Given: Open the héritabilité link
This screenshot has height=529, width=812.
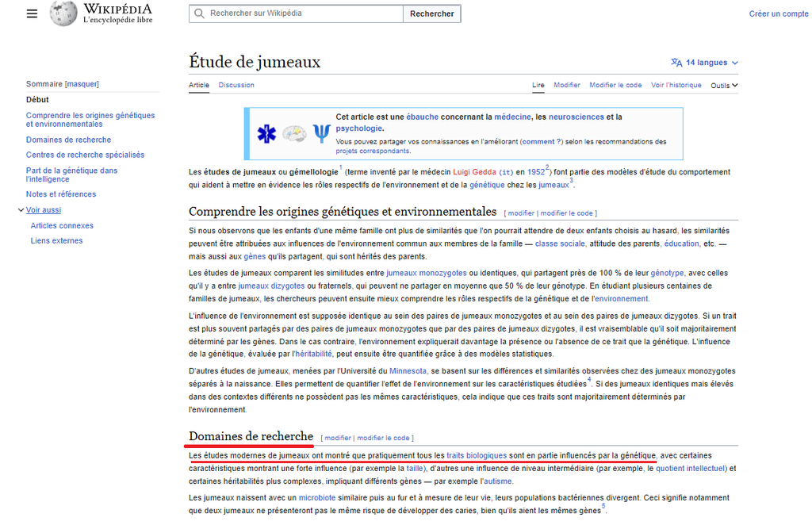Looking at the screenshot, I should (x=313, y=354).
